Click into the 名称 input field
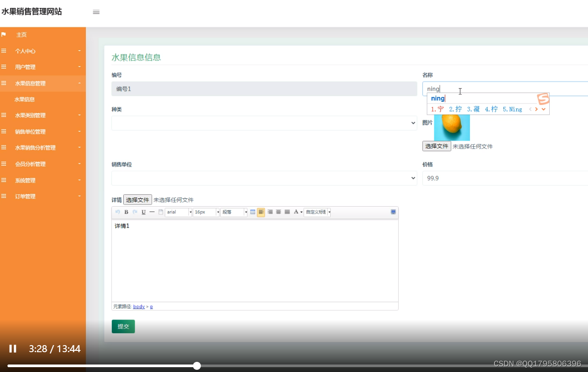 [x=505, y=89]
